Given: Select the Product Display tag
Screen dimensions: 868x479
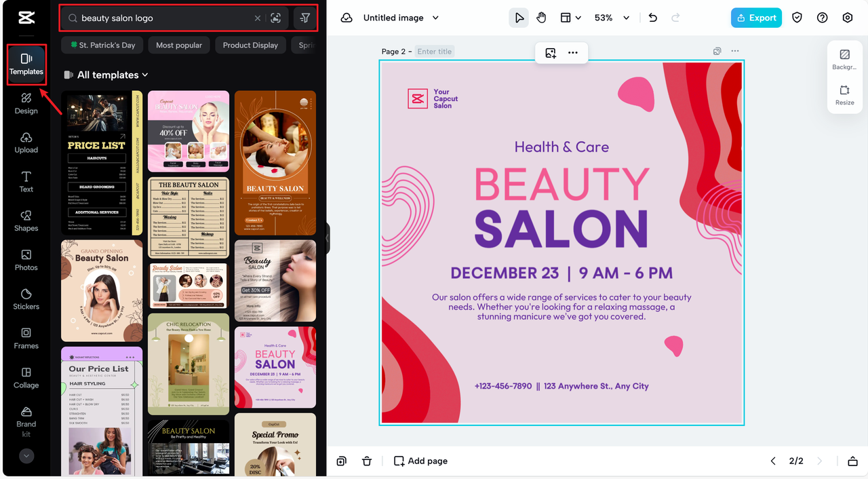Looking at the screenshot, I should [250, 45].
